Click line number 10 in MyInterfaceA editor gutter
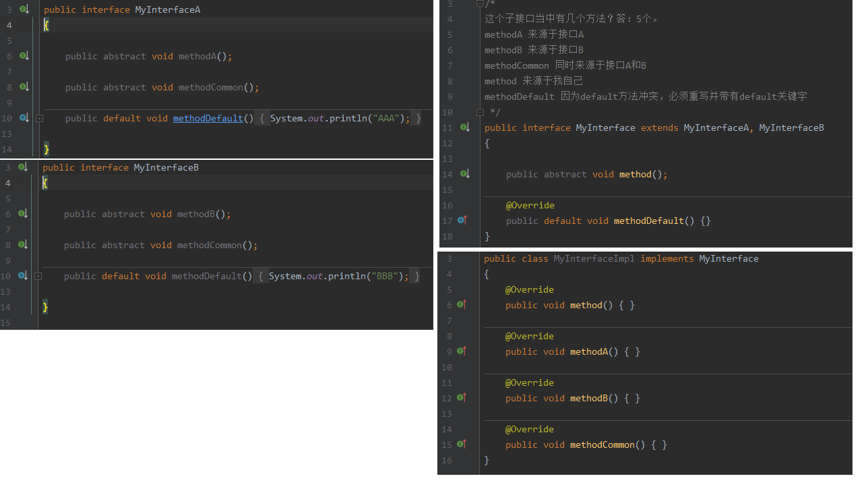This screenshot has height=491, width=868. 7,118
